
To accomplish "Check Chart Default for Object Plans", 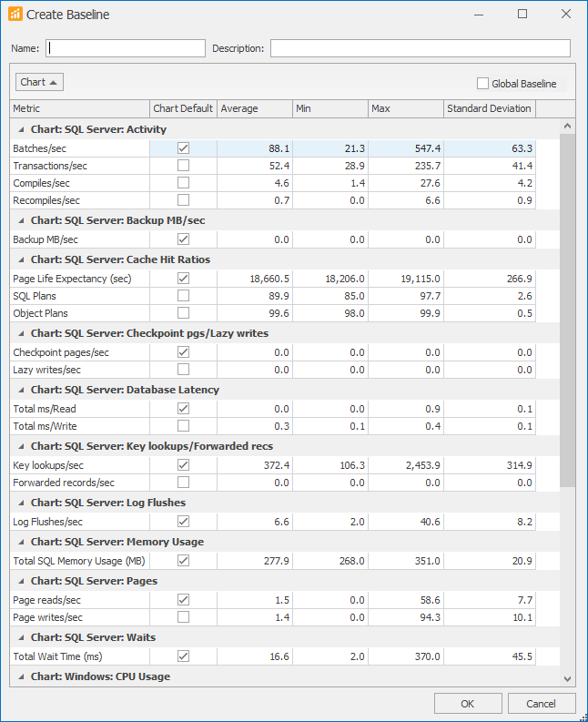I will pos(183,312).
